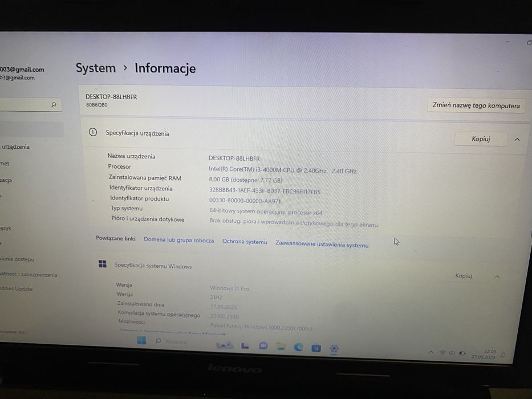This screenshot has height=399, width=532.
Task: Click the Windows Start button
Action: click(141, 340)
